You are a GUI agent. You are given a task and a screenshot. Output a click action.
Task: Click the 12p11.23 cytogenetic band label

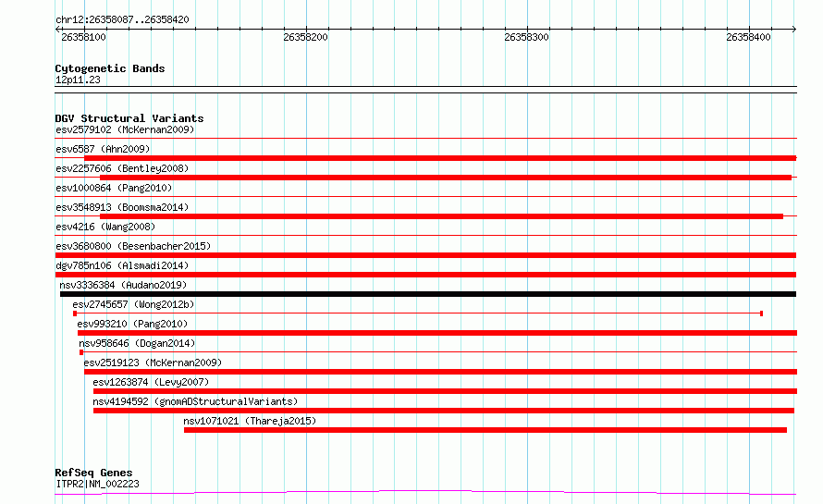(x=78, y=80)
